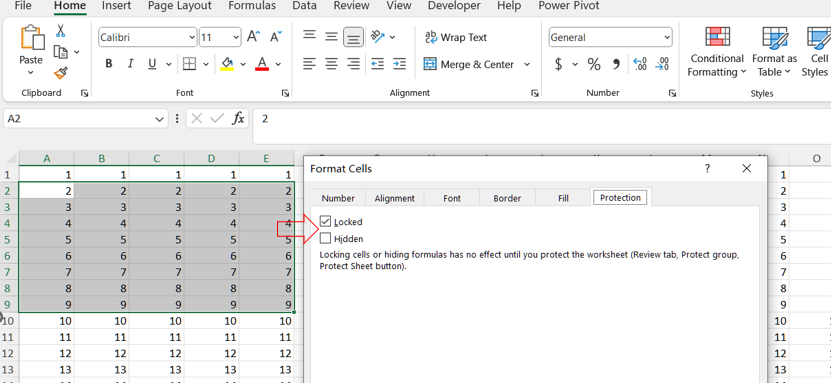Screen dimensions: 831x383
Task: Enable the Hidden checkbox
Action: point(325,238)
